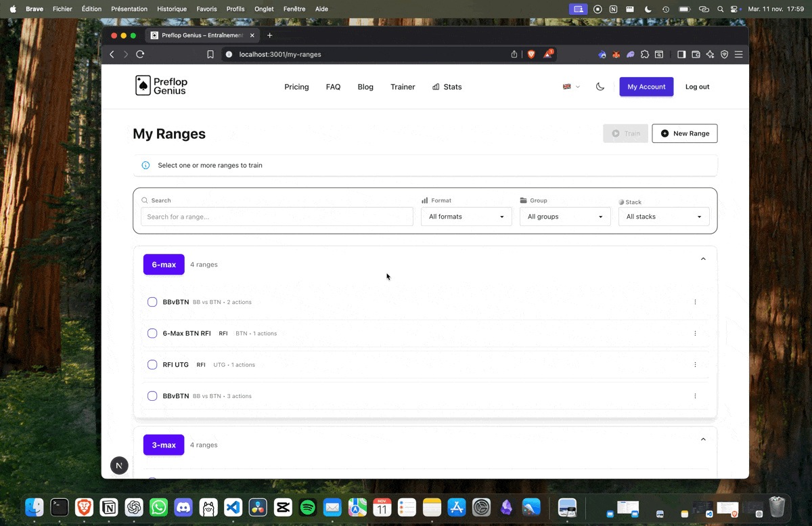Image resolution: width=812 pixels, height=526 pixels.
Task: Open the three-dot menu for 6-Max BTN RFI
Action: tap(695, 333)
